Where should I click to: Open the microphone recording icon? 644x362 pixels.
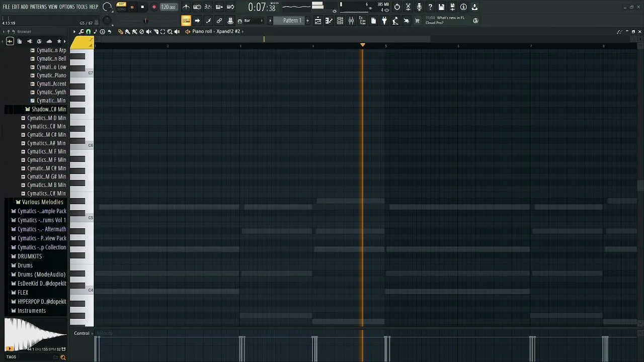(419, 7)
